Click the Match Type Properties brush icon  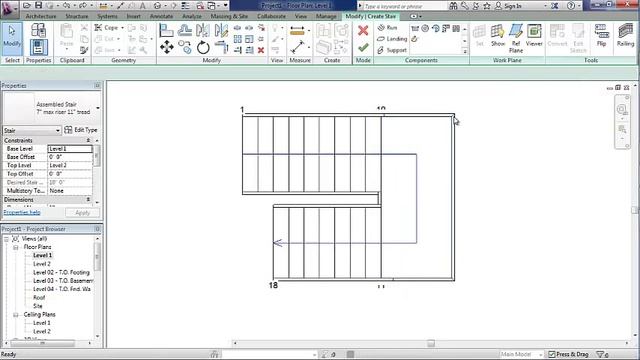point(84,50)
